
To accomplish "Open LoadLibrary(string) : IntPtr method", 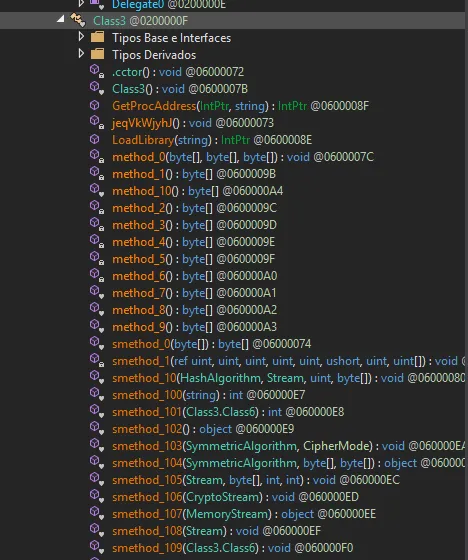I will tap(212, 140).
